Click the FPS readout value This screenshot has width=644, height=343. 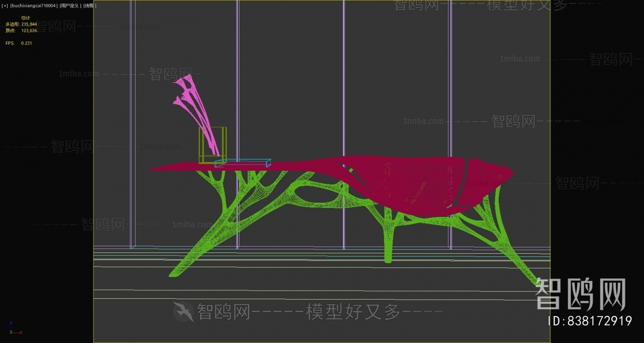click(x=26, y=43)
